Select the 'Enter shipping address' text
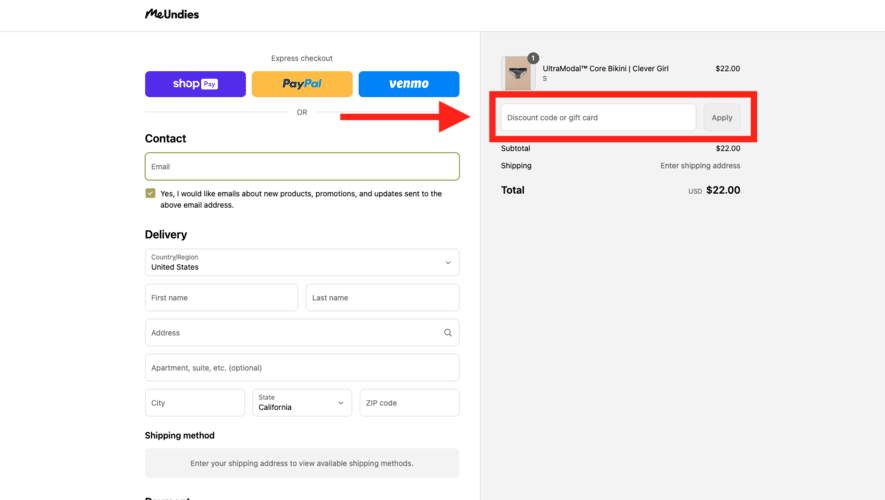 click(700, 166)
